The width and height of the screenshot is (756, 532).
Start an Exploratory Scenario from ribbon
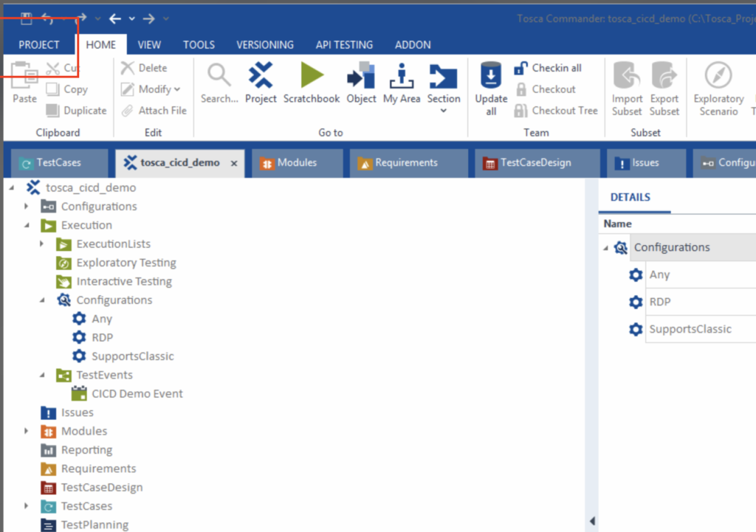718,89
